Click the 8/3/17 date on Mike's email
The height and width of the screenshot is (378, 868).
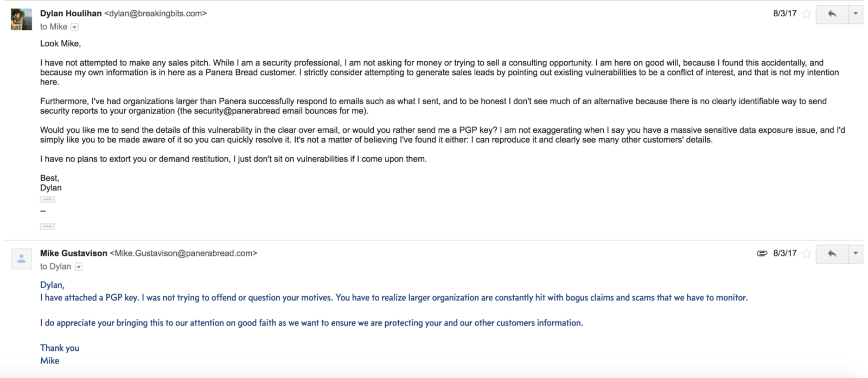pos(784,253)
